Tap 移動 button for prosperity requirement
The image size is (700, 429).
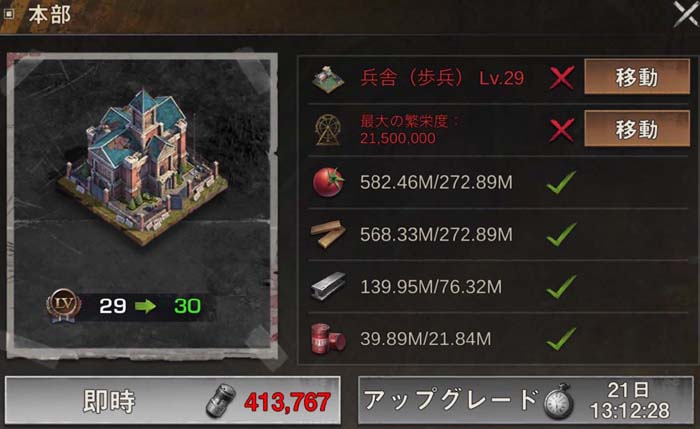coord(637,129)
